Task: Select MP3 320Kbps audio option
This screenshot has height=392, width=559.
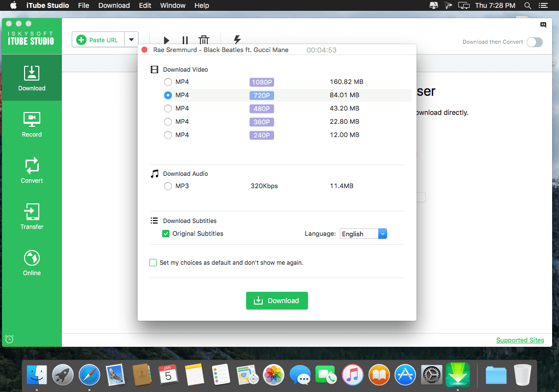Action: point(168,186)
